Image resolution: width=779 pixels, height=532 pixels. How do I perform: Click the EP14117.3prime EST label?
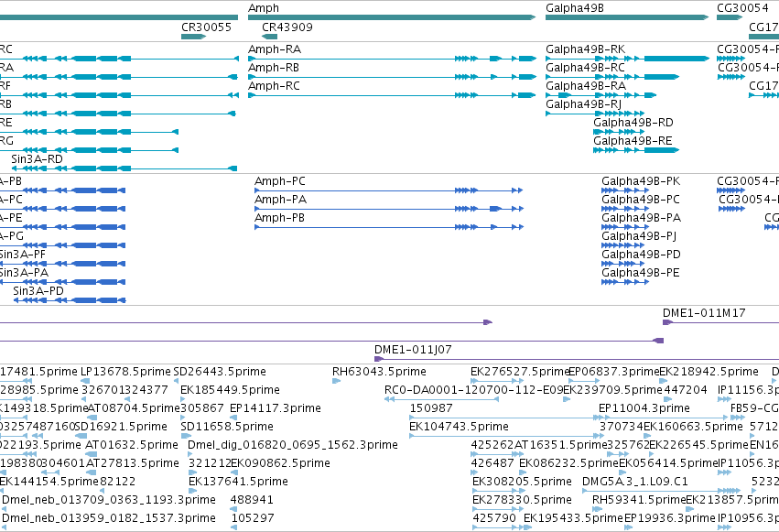(276, 408)
